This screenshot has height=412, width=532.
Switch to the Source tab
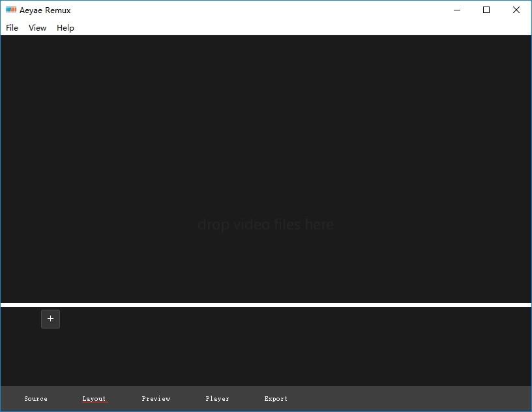36,399
